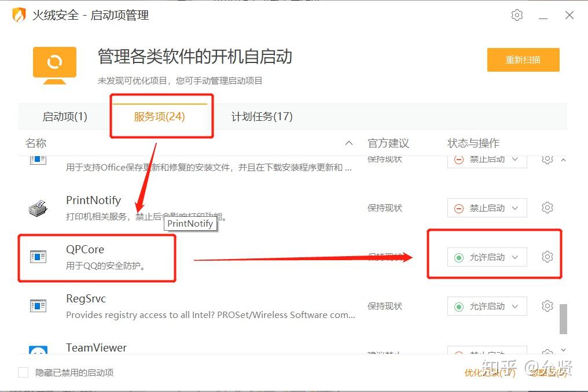Screen dimensions: 588x392
Task: Click the orange monitor refresh icon
Action: point(55,65)
